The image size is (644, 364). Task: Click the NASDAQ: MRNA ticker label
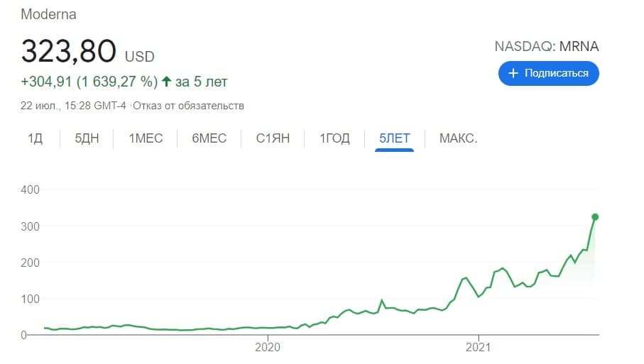point(547,47)
